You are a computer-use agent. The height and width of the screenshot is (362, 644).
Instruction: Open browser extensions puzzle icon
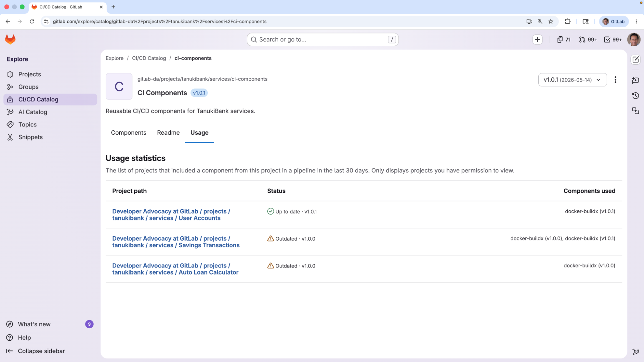567,22
